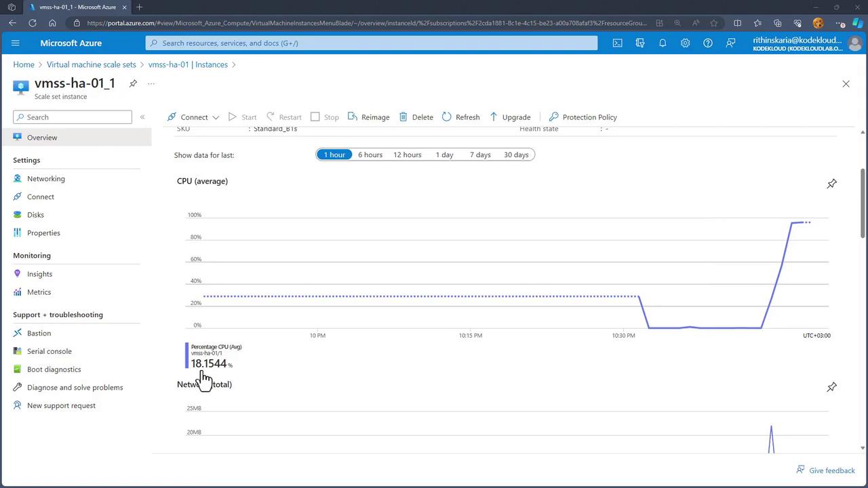The width and height of the screenshot is (868, 488).
Task: Go back in the browser
Action: coord(13,22)
